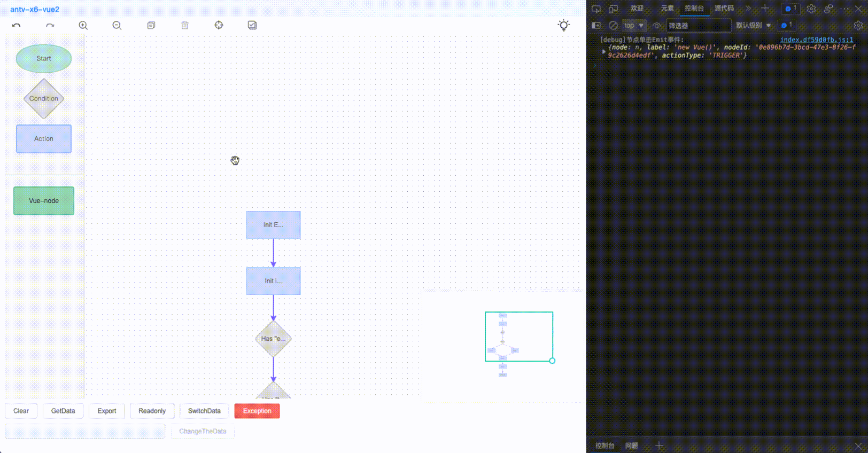The image size is (868, 453).
Task: Toggle the live expression eye icon
Action: (x=657, y=25)
